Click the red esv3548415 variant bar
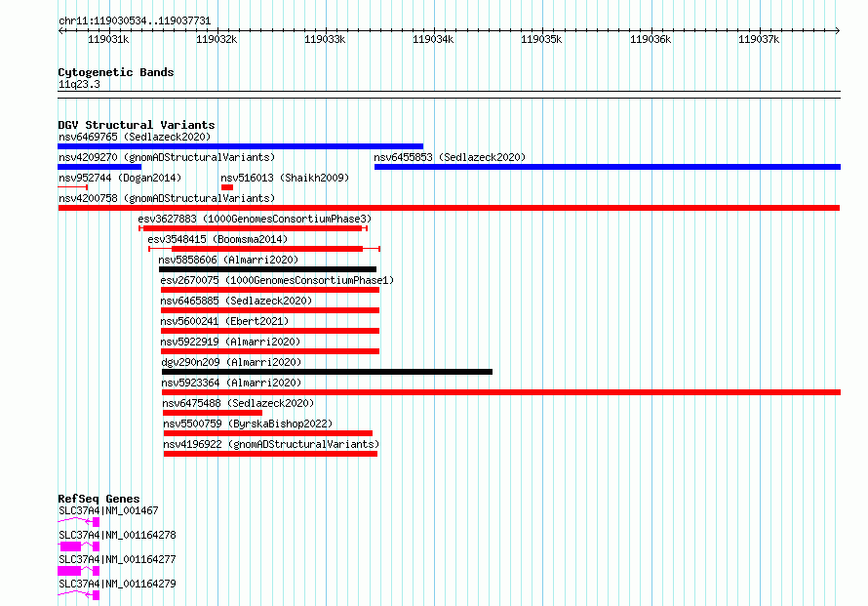Viewport: 868px width, 606px height. point(264,249)
